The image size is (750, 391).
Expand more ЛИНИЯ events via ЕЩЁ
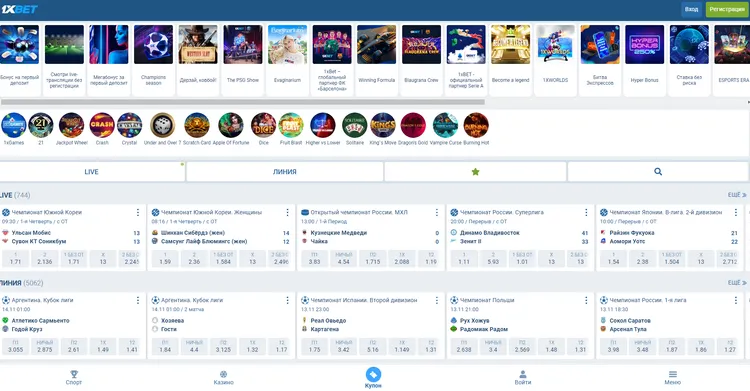[x=737, y=283]
